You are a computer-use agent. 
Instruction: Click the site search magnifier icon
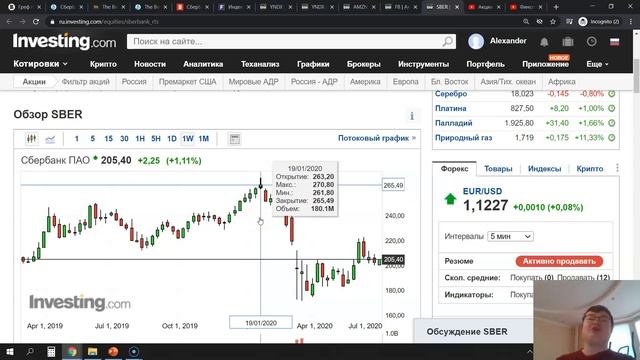tap(448, 41)
